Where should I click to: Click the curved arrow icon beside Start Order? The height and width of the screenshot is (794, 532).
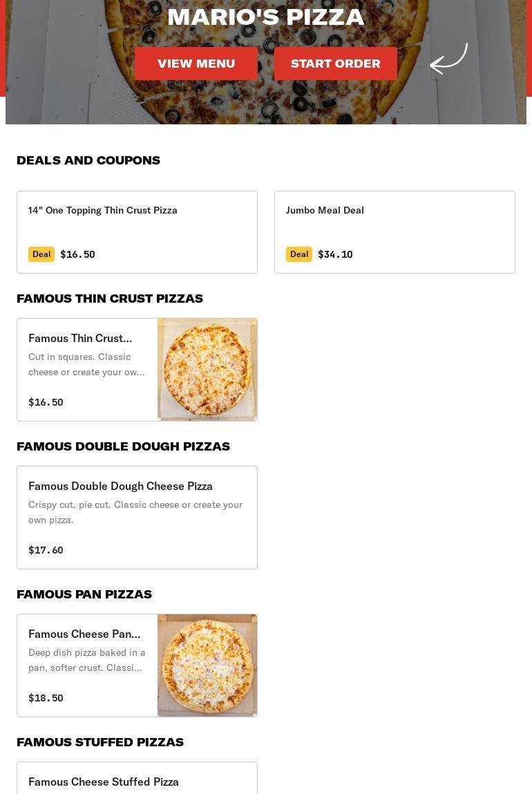tap(448, 59)
